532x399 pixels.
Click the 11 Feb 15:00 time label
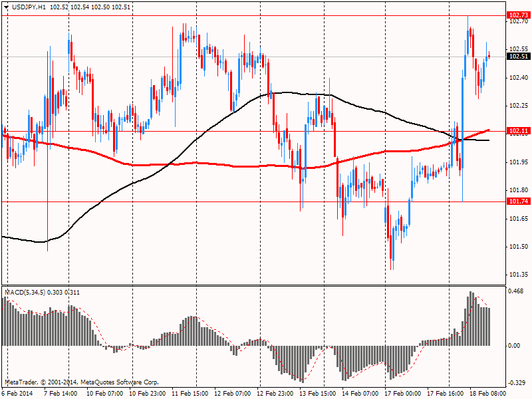190,393
